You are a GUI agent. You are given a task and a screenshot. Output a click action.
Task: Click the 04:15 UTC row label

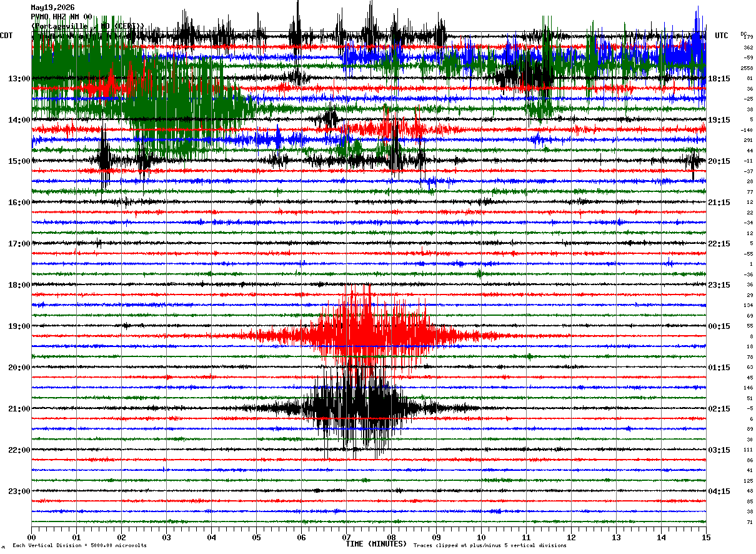719,491
